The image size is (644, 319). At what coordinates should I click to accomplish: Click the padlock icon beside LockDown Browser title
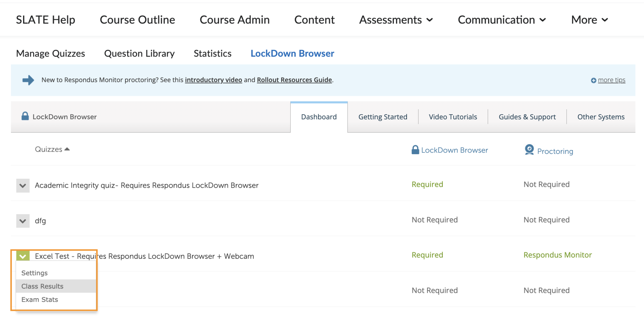[25, 116]
